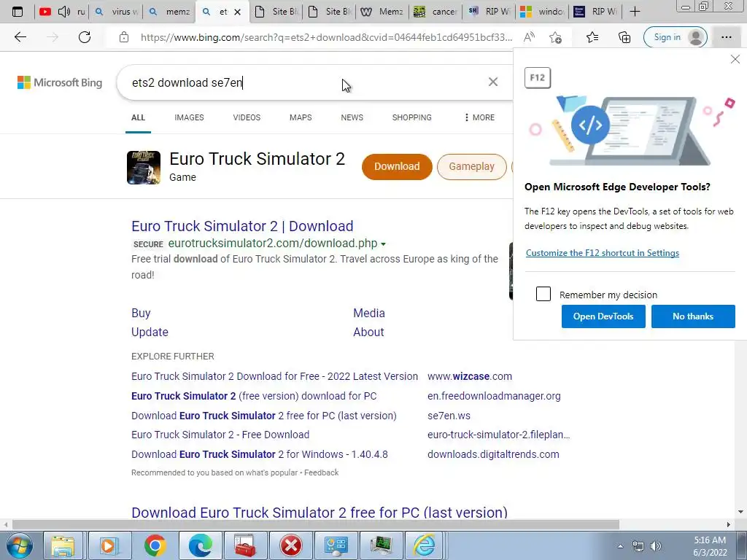The width and height of the screenshot is (747, 560).
Task: Open the red X taskbar app
Action: (x=290, y=545)
